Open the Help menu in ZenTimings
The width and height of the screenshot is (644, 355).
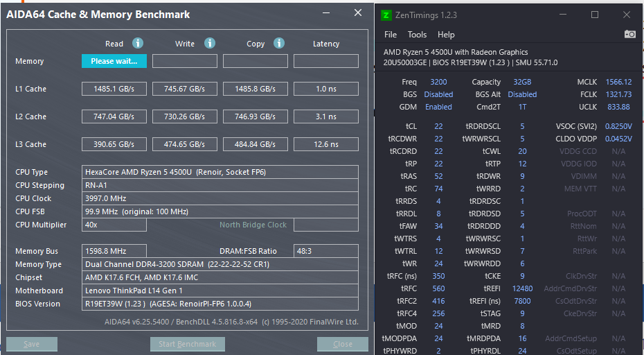click(446, 35)
